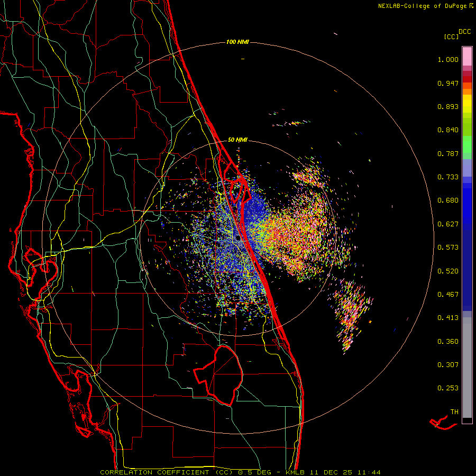This screenshot has height=476, width=476.
Task: Click the NEXLAB-College of DuPage label
Action: pyautogui.click(x=423, y=6)
